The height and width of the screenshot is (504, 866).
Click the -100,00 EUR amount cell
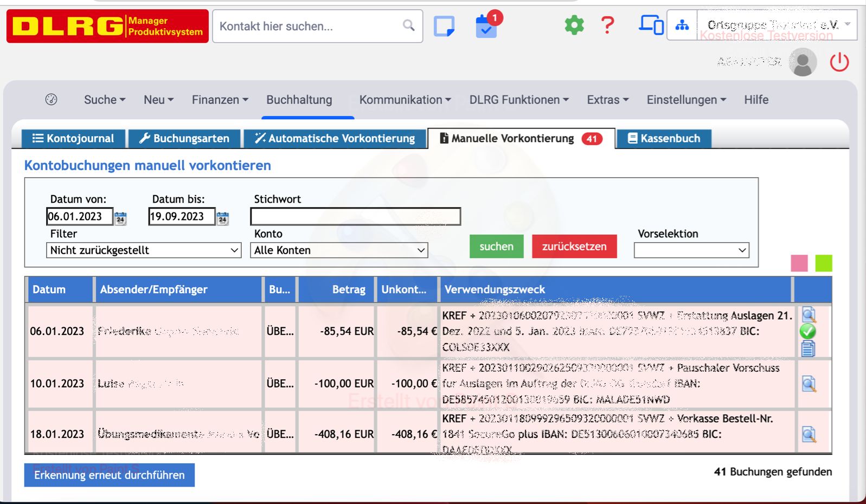pyautogui.click(x=336, y=384)
